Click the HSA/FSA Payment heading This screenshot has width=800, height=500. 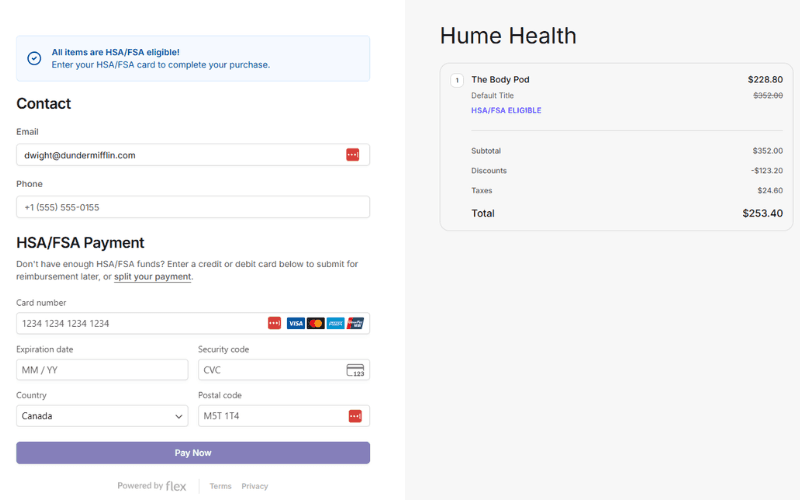pyautogui.click(x=80, y=243)
